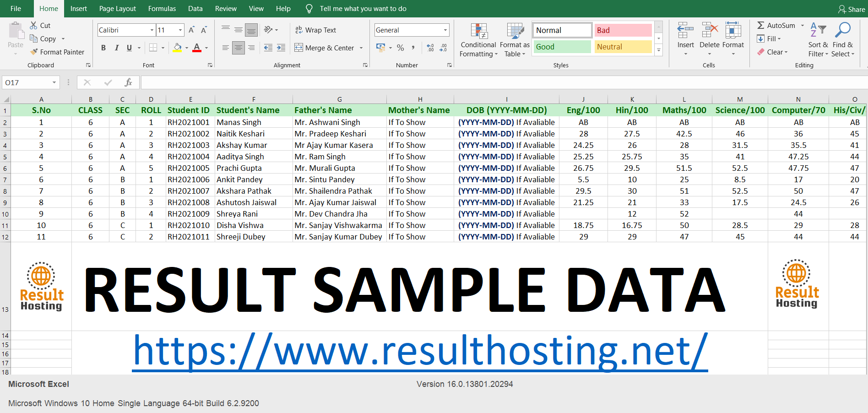The image size is (868, 413).
Task: Open Font dialog launcher
Action: click(x=210, y=65)
